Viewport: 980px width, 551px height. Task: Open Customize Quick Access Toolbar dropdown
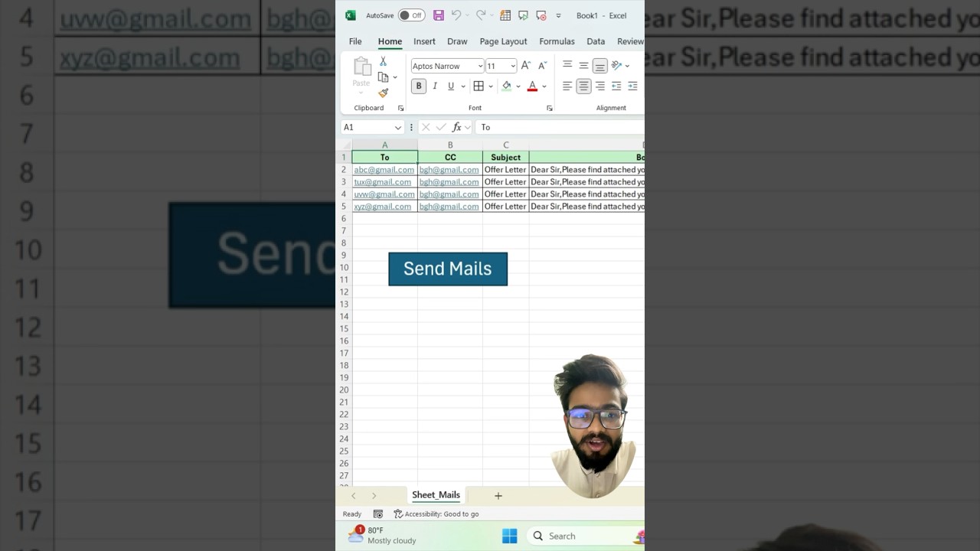coord(558,15)
